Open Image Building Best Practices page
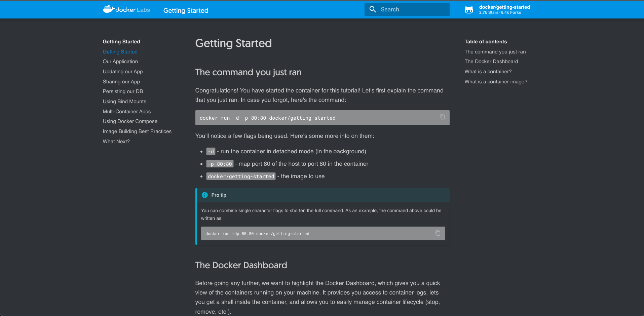The width and height of the screenshot is (644, 316). point(137,131)
